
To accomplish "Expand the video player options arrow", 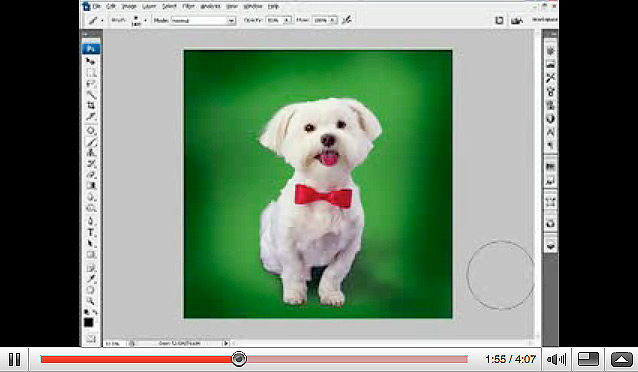I will click(x=621, y=359).
